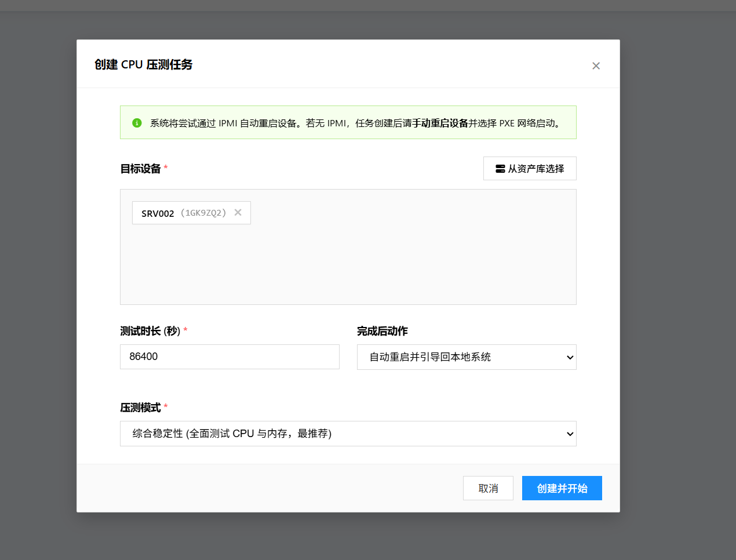736x560 pixels.
Task: Click the chevron arrow of 压测模式
Action: point(570,434)
